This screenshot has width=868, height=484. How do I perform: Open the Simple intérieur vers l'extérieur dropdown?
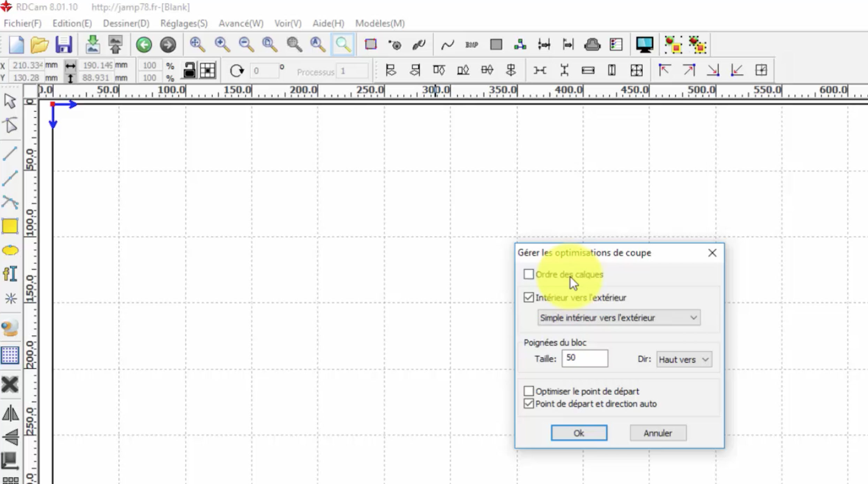(x=619, y=318)
